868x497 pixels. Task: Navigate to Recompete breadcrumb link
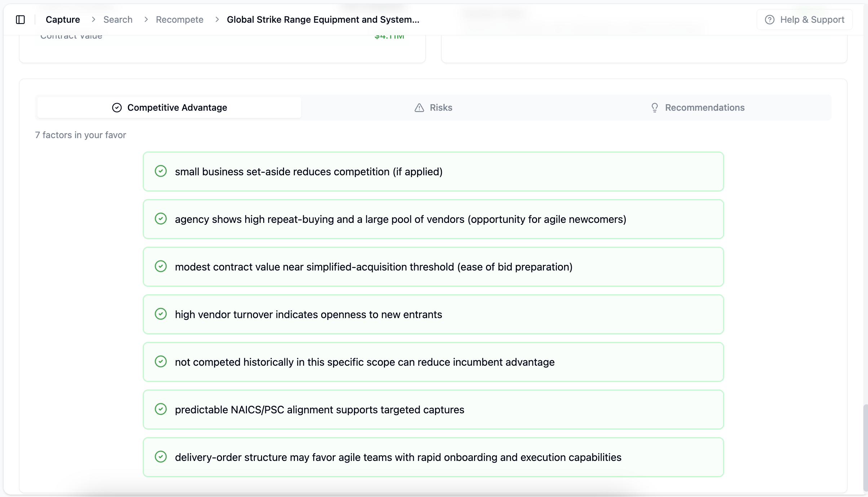tap(180, 19)
